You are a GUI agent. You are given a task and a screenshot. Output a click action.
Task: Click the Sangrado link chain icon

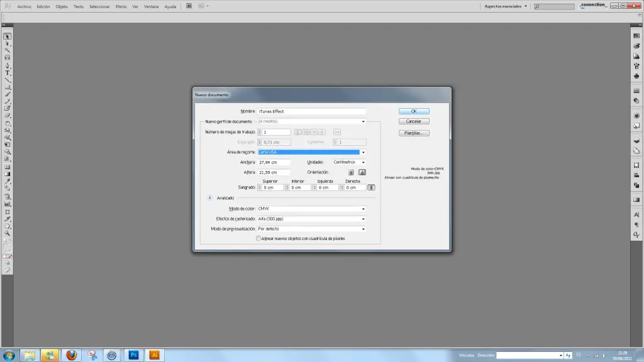[372, 187]
